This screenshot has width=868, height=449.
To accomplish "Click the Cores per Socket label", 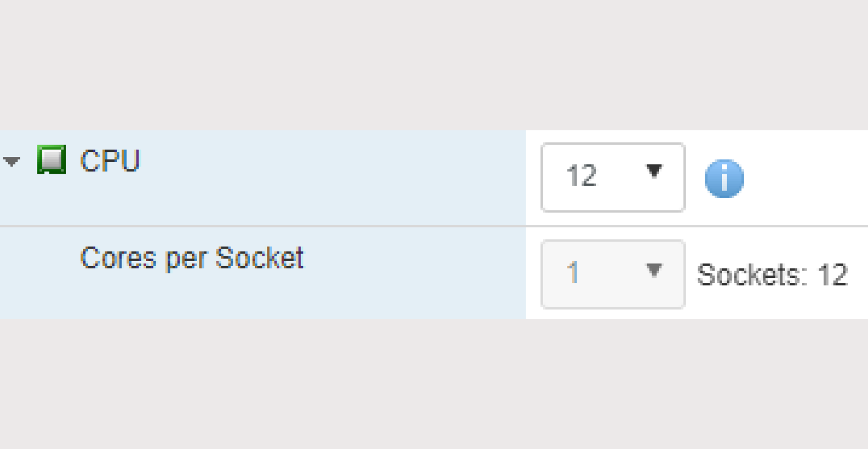I will (192, 258).
